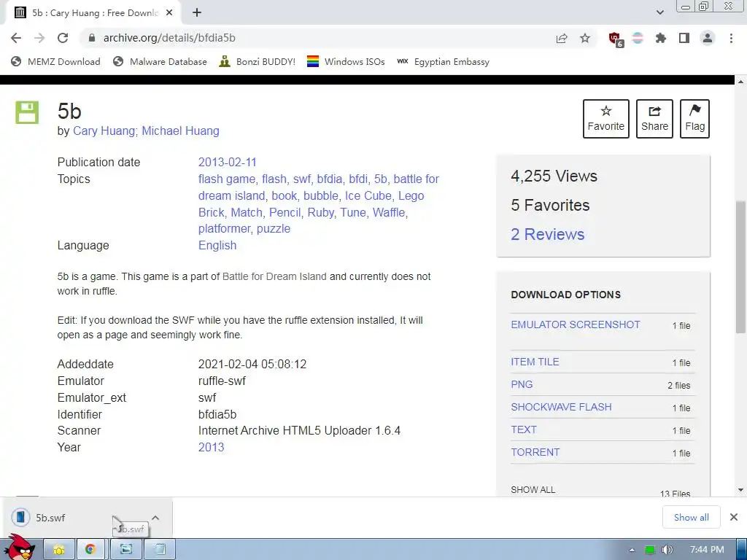The width and height of the screenshot is (747, 560).
Task: Open the 'bfdia' topic link
Action: [x=330, y=179]
